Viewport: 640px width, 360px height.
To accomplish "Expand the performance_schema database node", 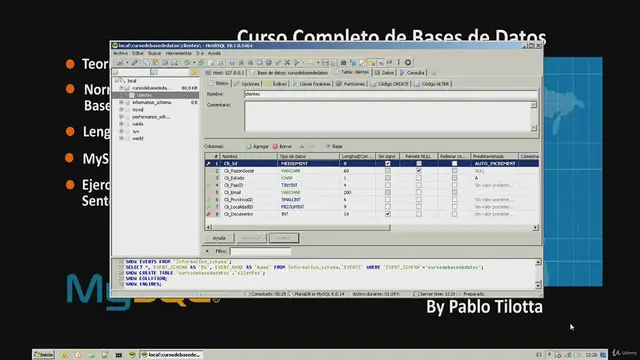I will [121, 117].
